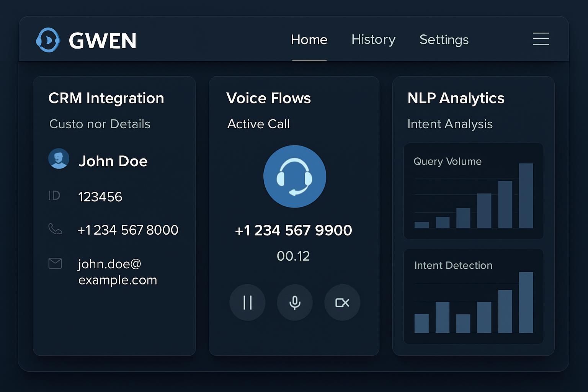Open the Query Volume chart
Viewport: 588px width, 392px height.
click(x=474, y=191)
